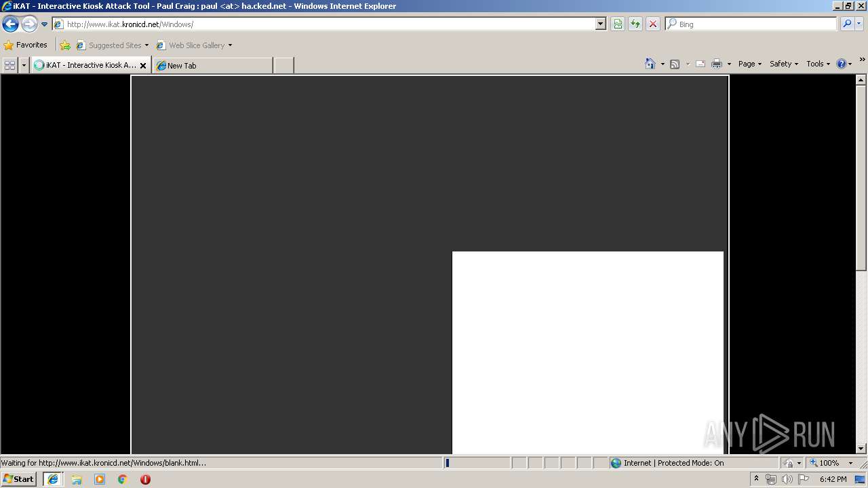This screenshot has width=868, height=488.
Task: Open privacy lock icon in status bar
Action: point(789,463)
